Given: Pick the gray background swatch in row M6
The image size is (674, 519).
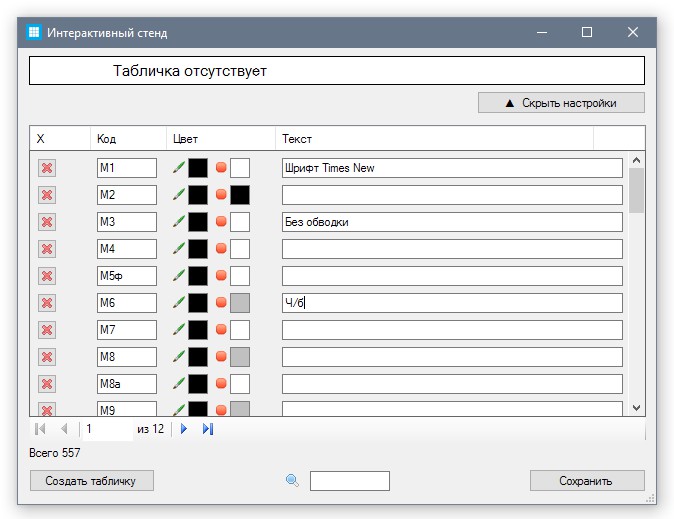Looking at the screenshot, I should (x=240, y=303).
